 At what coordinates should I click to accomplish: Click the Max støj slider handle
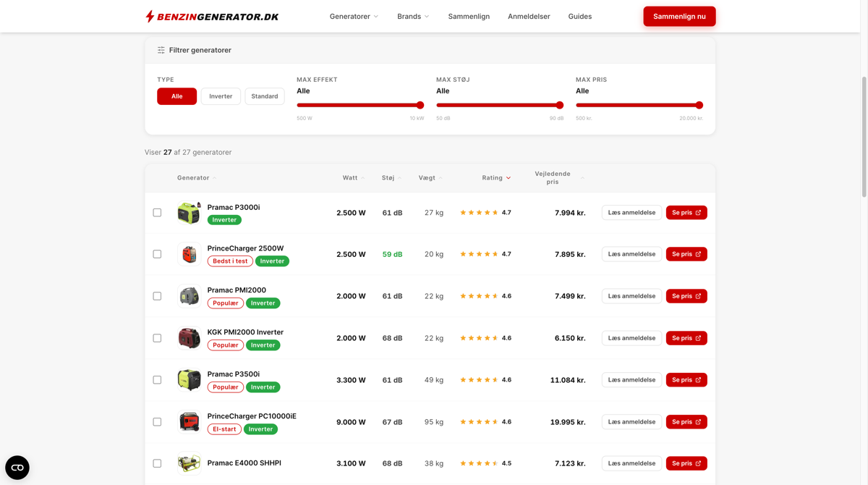(560, 106)
